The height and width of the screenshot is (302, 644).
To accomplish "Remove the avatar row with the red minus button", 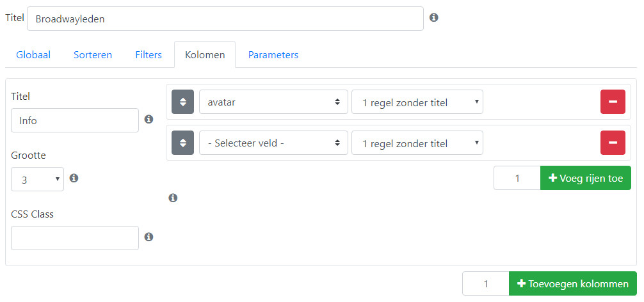I will point(613,102).
